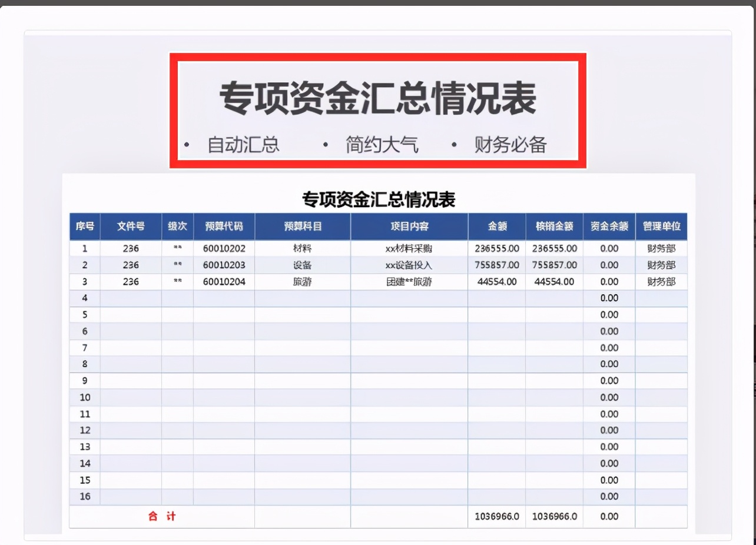Select the 管理单位 column header

pos(661,226)
